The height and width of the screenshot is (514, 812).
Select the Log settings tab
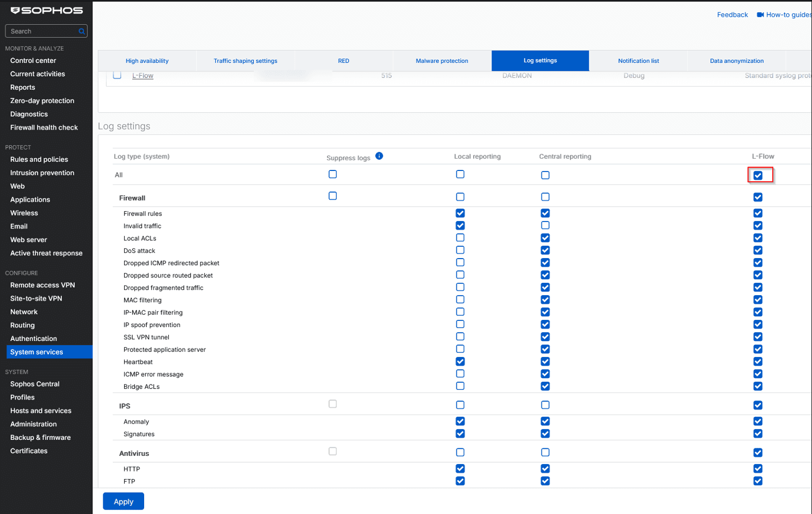540,61
